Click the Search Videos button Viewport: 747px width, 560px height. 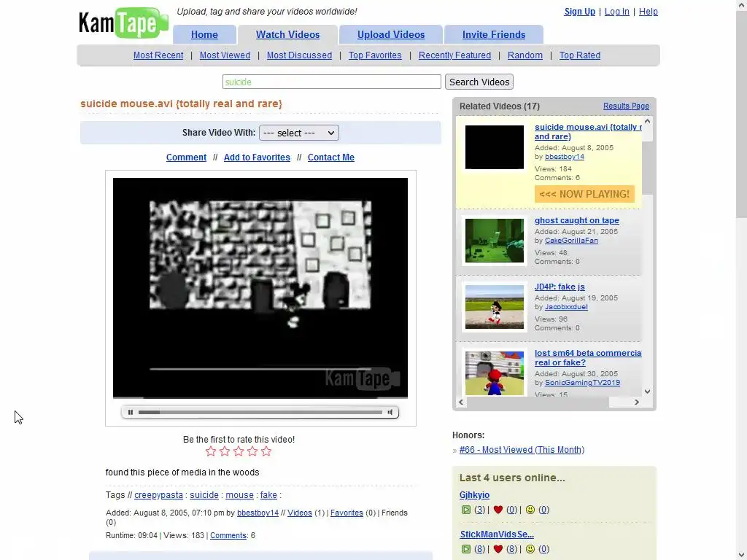click(x=479, y=82)
